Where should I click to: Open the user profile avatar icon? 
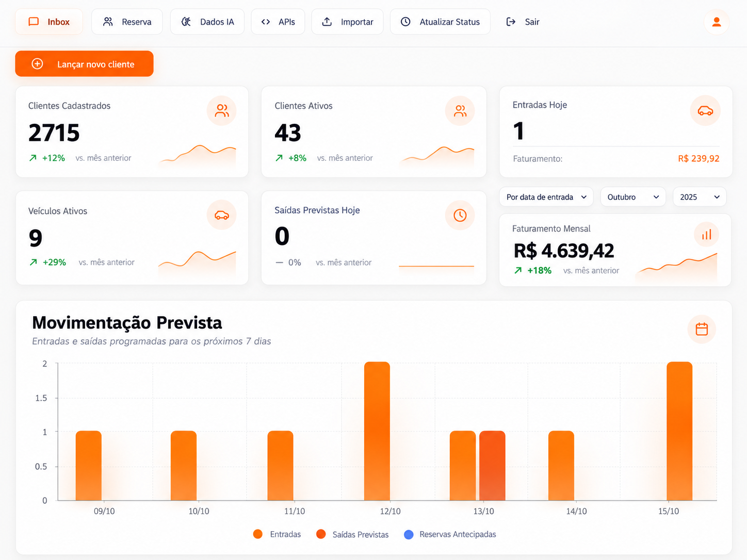coord(717,22)
